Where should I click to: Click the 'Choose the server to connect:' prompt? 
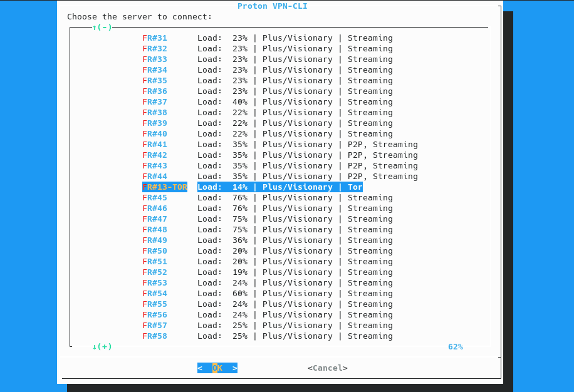tap(140, 17)
